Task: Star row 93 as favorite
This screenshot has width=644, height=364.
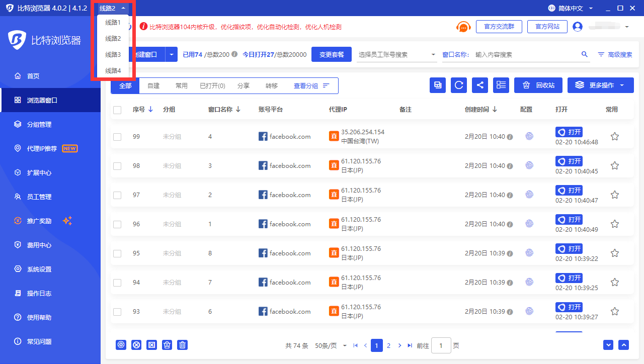Action: point(614,311)
